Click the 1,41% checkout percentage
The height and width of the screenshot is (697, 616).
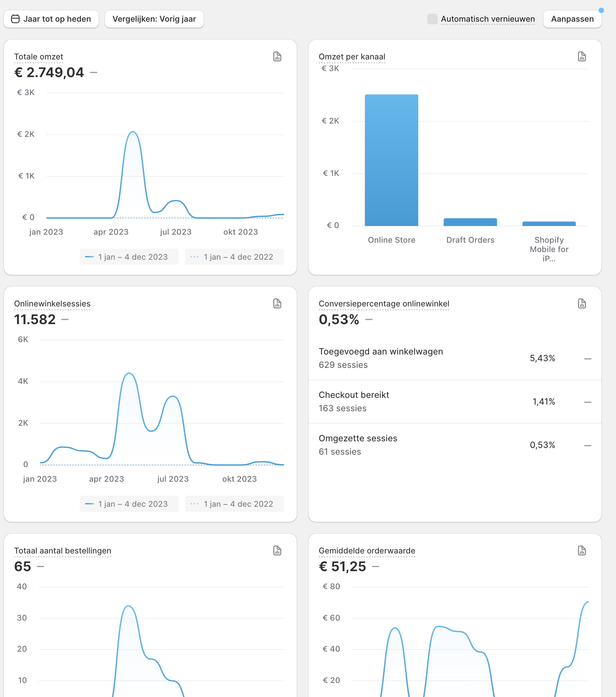point(544,402)
